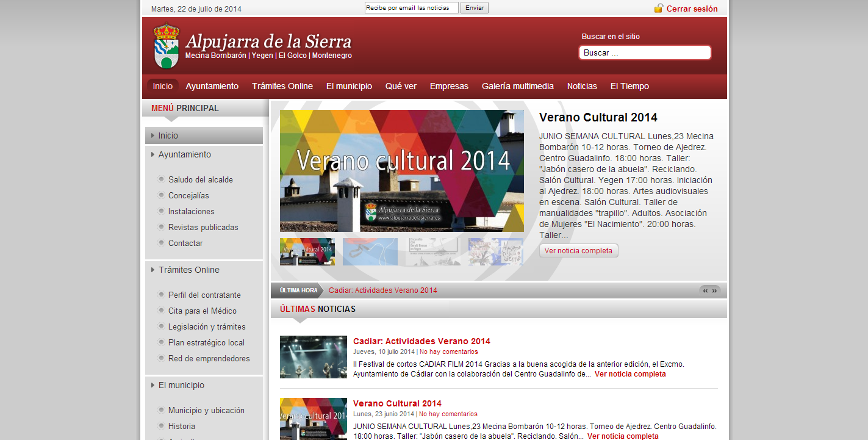
Task: Select third slider thumbnail, grey image
Action: pyautogui.click(x=433, y=251)
